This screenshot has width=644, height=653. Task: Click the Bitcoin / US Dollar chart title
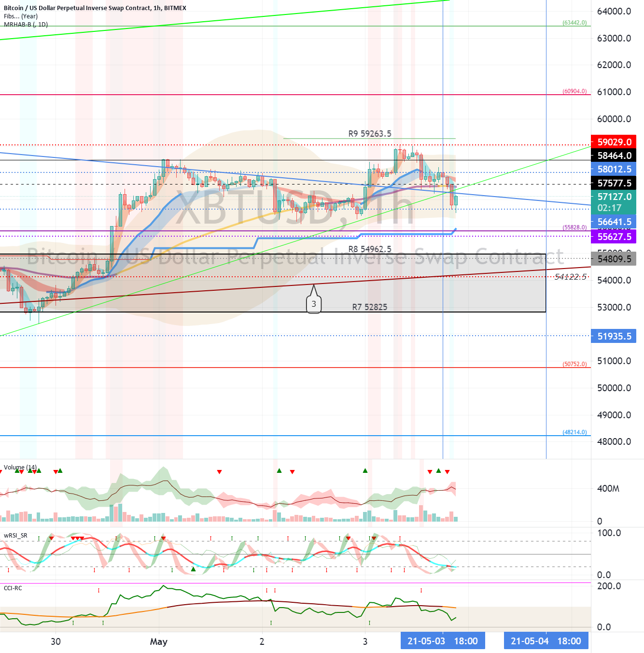click(95, 8)
